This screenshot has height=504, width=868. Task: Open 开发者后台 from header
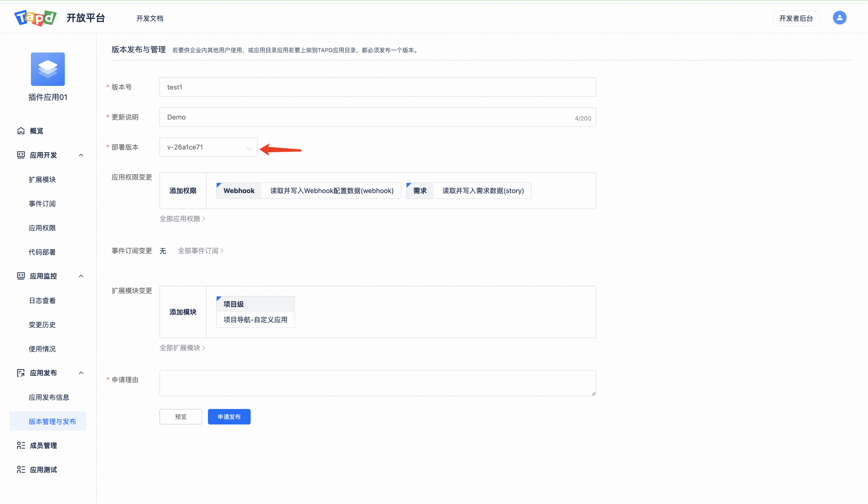[x=796, y=18]
